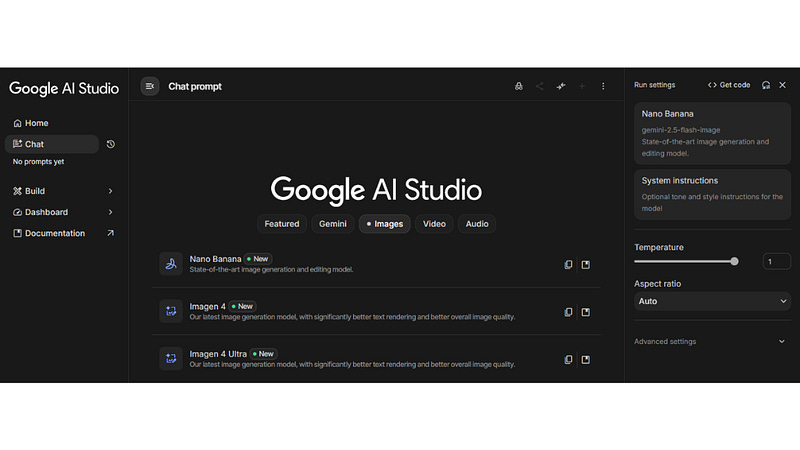Expand the Build section chevron
The image size is (800, 450).
(x=110, y=191)
